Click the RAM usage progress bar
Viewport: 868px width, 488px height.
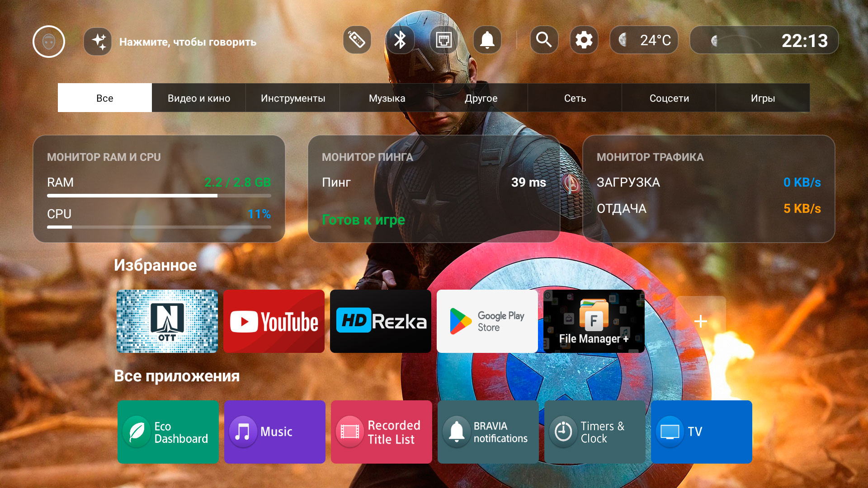tap(159, 196)
